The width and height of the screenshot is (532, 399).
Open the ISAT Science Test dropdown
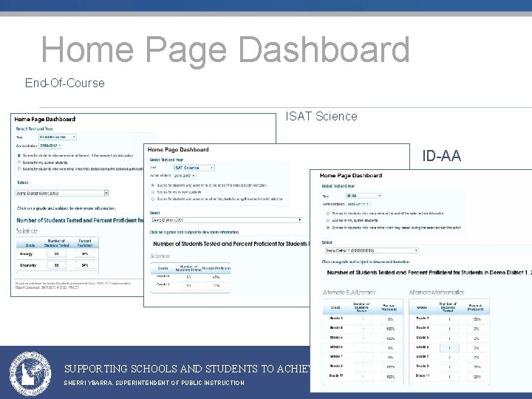click(194, 168)
